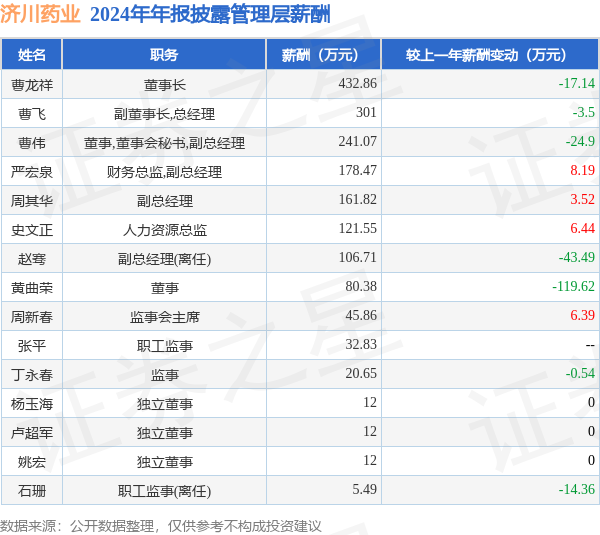Click change value -24.9
The height and width of the screenshot is (535, 600).
click(580, 141)
